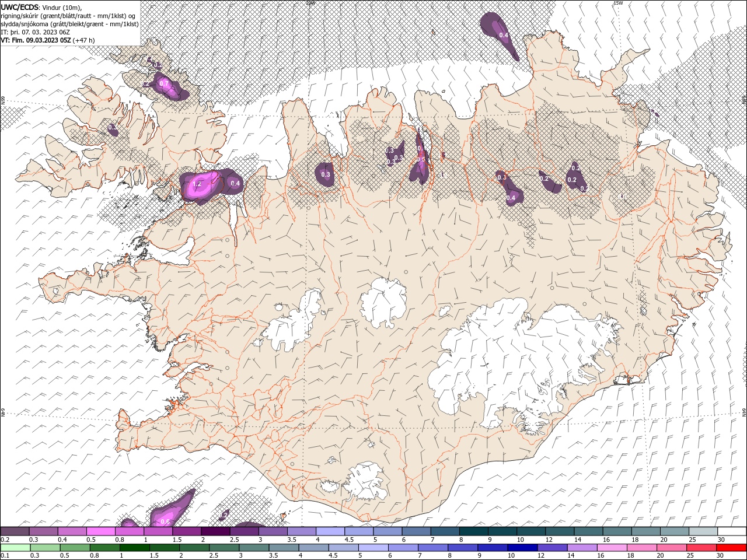Click the 15W longitude label at top
The image size is (747, 560).
pyautogui.click(x=618, y=3)
